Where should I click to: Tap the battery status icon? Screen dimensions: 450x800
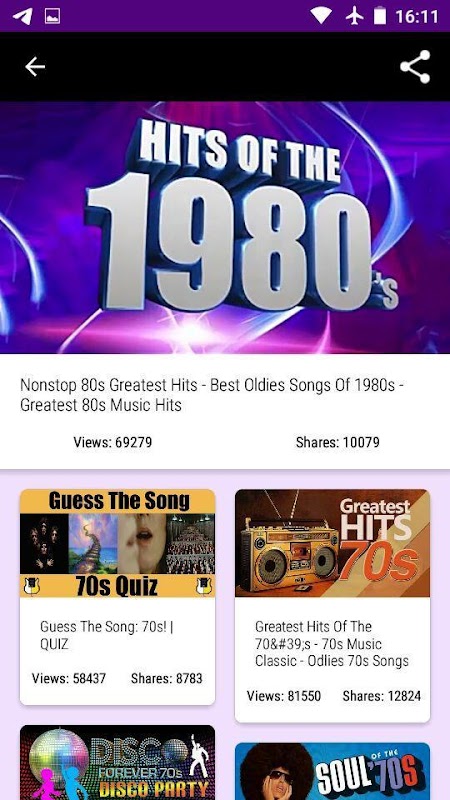pyautogui.click(x=380, y=16)
